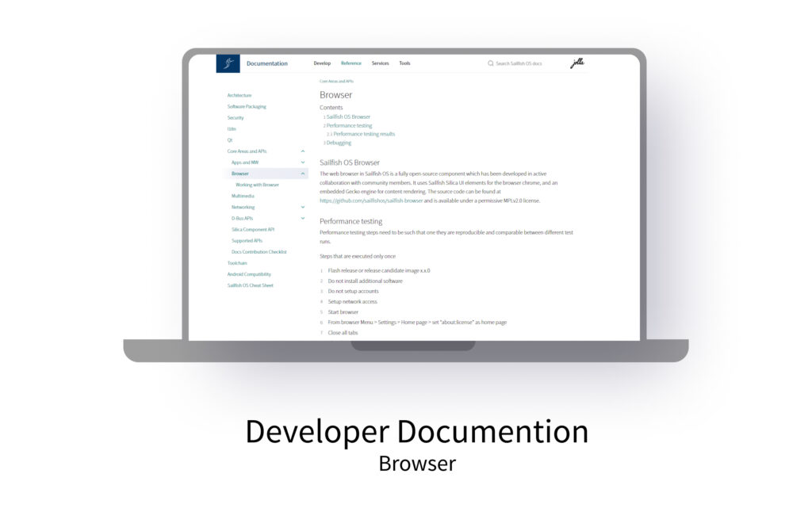Viewport: 812px width, 512px height.
Task: Click the Sailfish OS Browser section heading
Action: (x=350, y=162)
